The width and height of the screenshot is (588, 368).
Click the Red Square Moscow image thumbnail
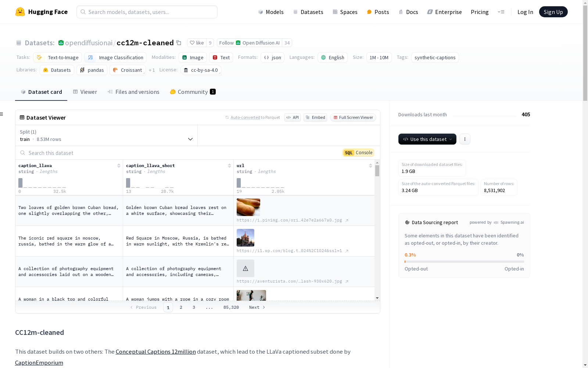(x=245, y=238)
